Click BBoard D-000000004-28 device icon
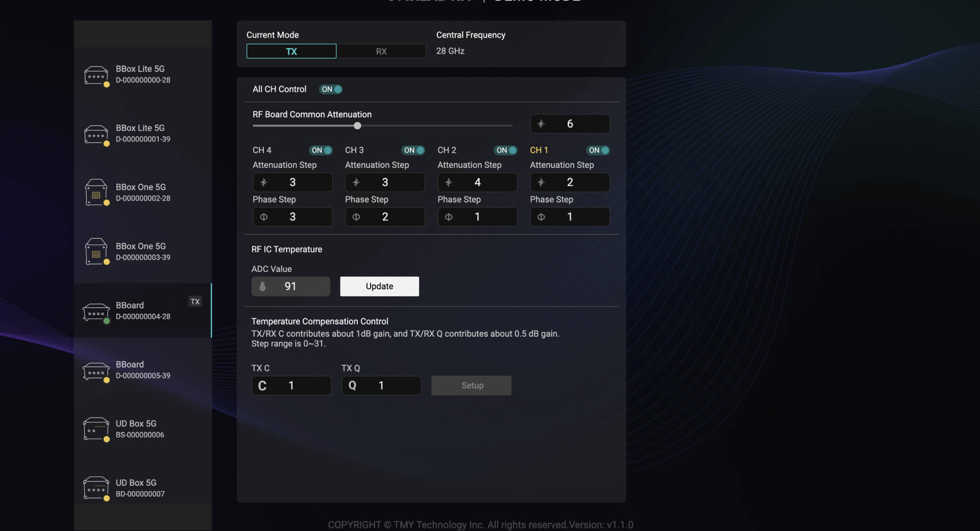Viewport: 980px width, 531px height. 96,312
